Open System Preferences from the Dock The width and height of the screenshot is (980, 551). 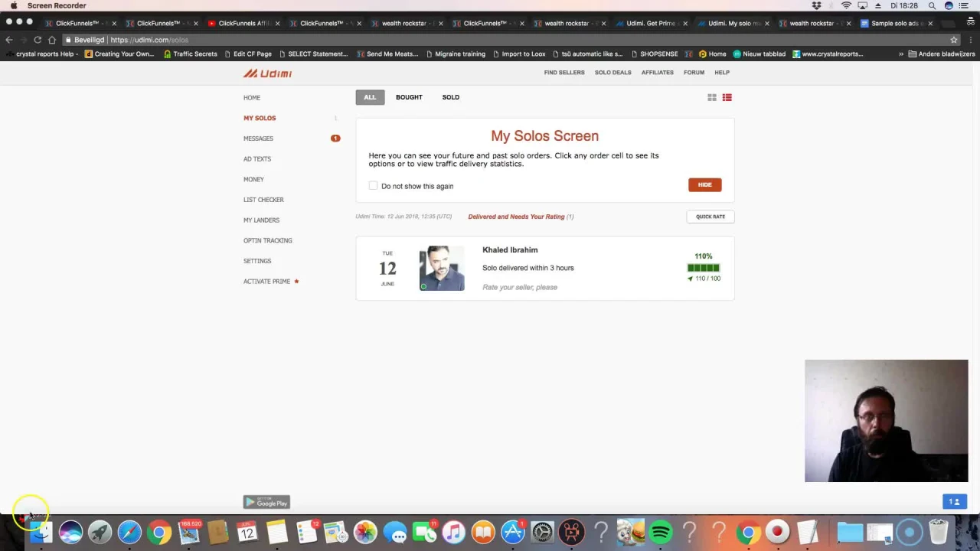[x=542, y=532]
